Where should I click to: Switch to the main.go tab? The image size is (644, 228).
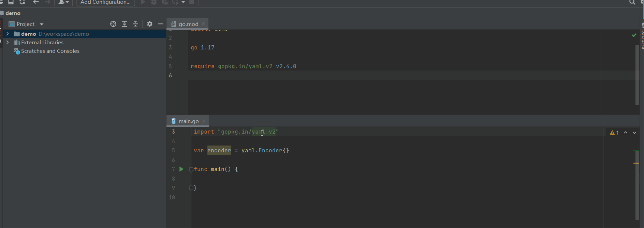188,121
